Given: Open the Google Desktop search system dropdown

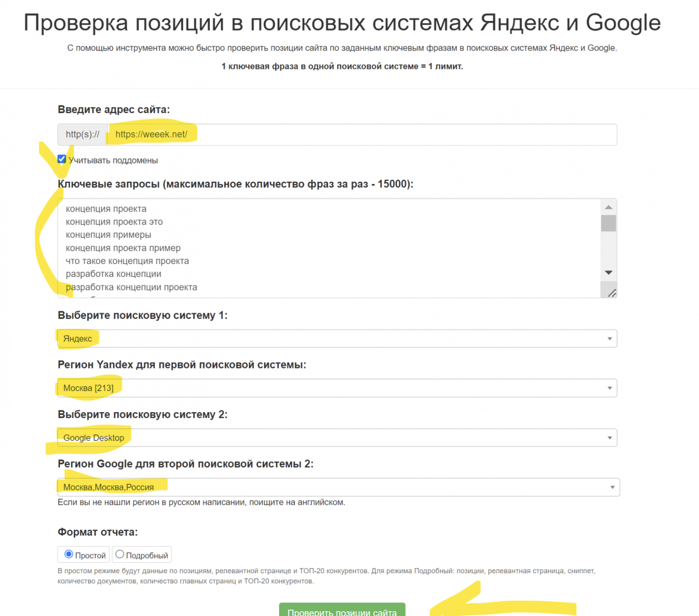Looking at the screenshot, I should tap(337, 438).
